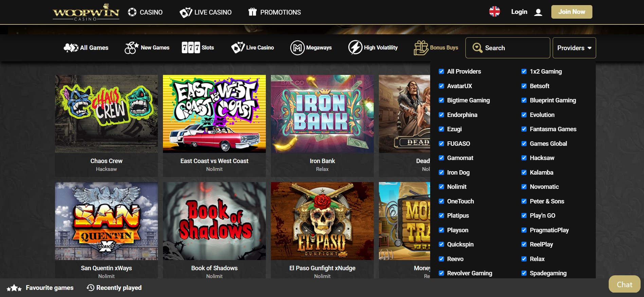Click the 777 Slots icon
This screenshot has width=644, height=297.
point(191,48)
